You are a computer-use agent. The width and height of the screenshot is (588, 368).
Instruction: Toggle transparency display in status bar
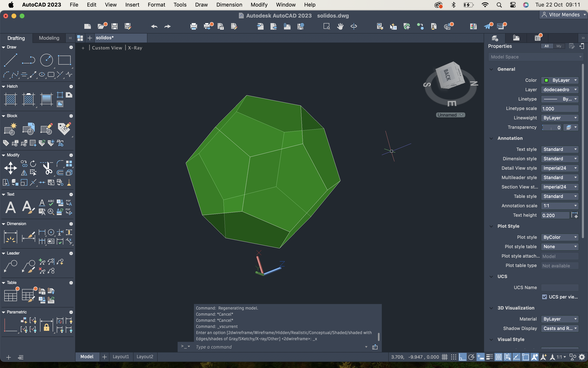[498, 357]
